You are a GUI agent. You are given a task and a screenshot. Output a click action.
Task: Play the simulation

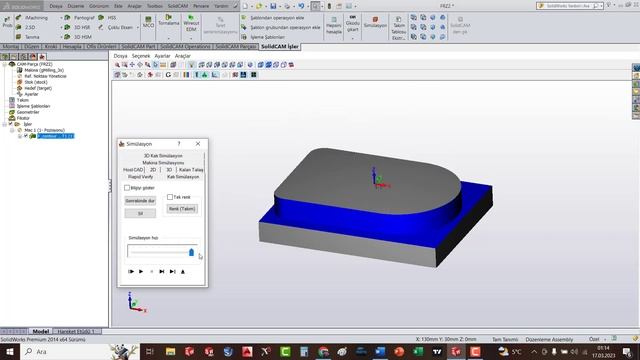[141, 271]
